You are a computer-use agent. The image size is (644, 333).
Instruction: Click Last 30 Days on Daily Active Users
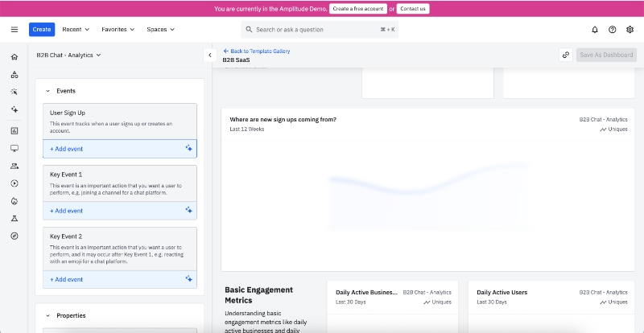click(492, 302)
